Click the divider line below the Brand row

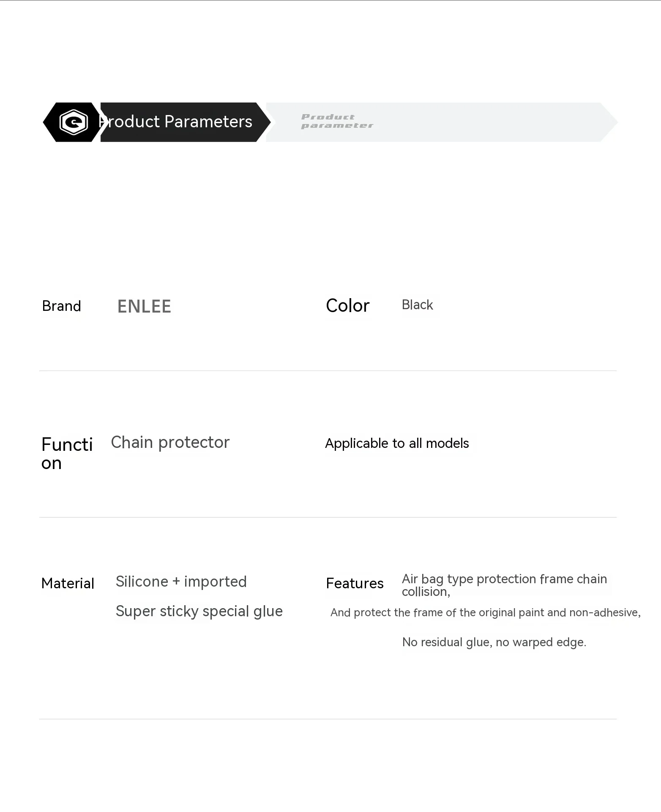[328, 371]
